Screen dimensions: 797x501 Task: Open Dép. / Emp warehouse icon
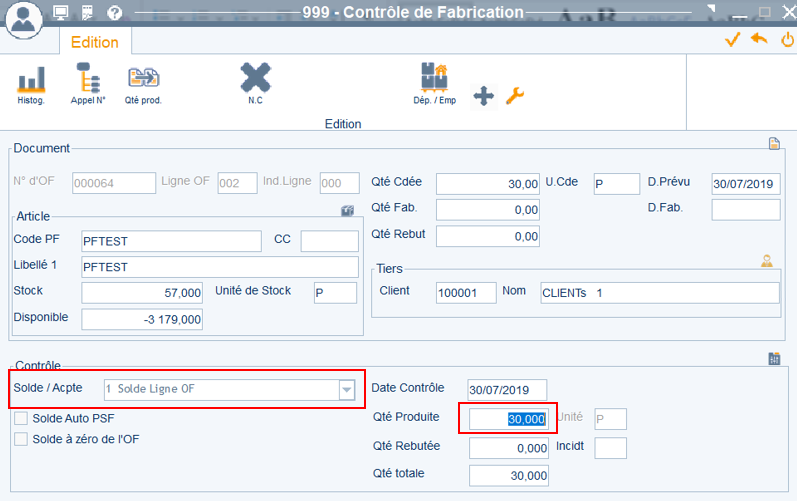click(435, 83)
